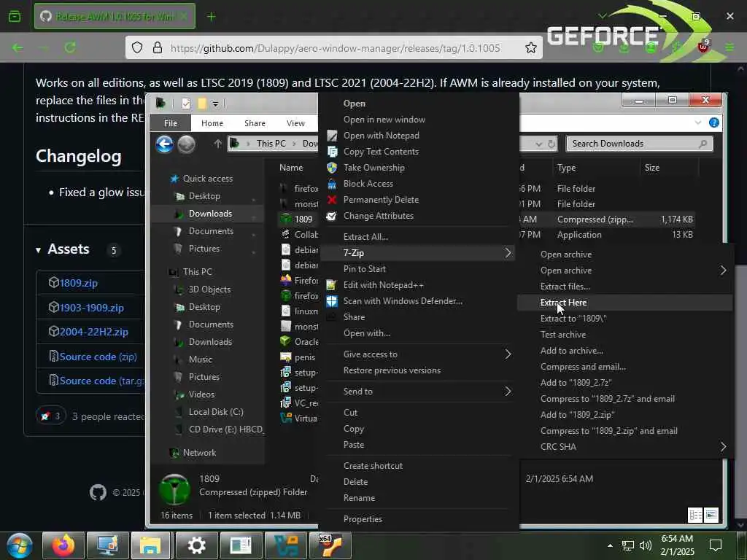Viewport: 747px width, 560px height.
Task: Expand the Give access to submenu
Action: (x=508, y=354)
